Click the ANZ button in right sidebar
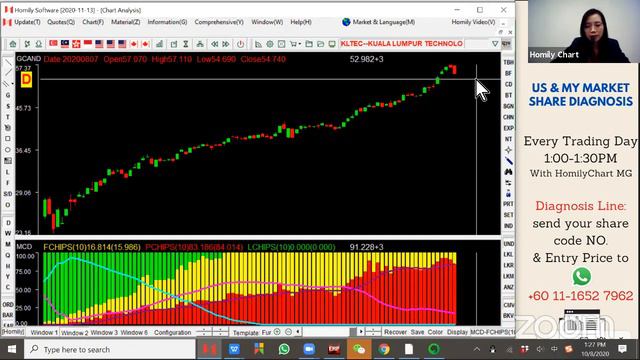This screenshot has height=360, width=640. click(509, 287)
